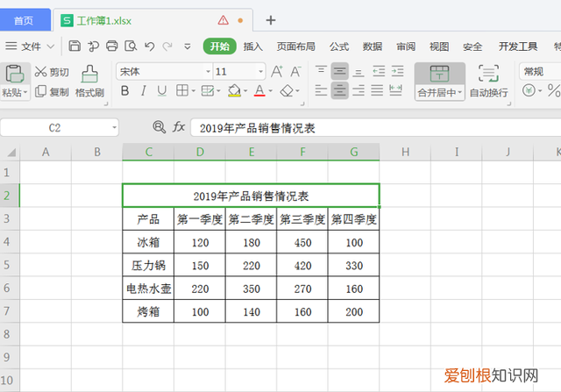Expand the borders dropdown arrow

193,91
